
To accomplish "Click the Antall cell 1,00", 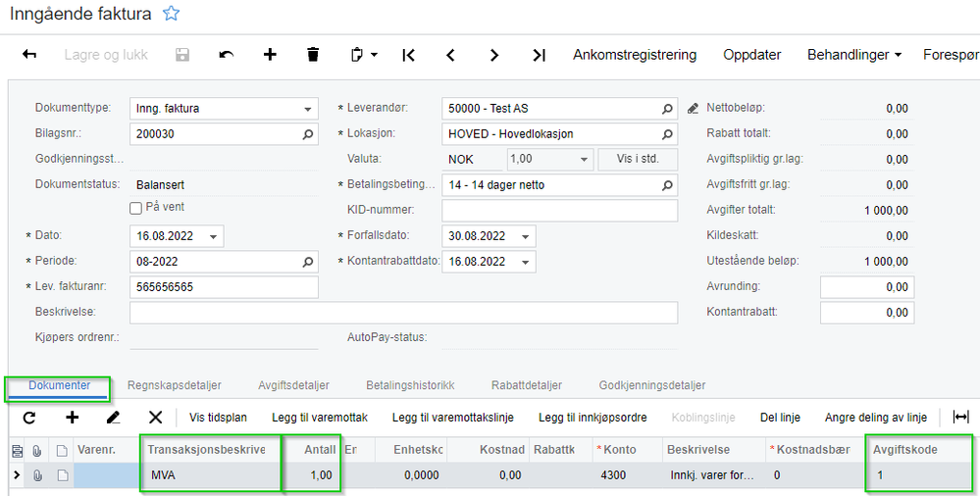I will (311, 475).
